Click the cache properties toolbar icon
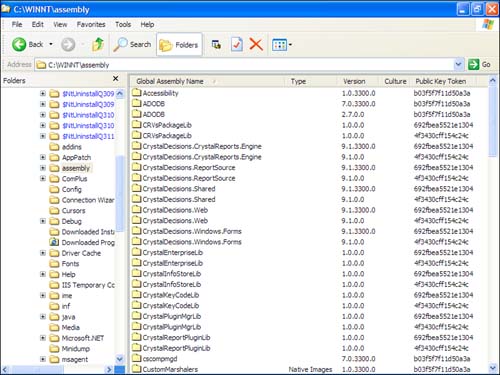The width and height of the screenshot is (500, 375). pyautogui.click(x=216, y=44)
